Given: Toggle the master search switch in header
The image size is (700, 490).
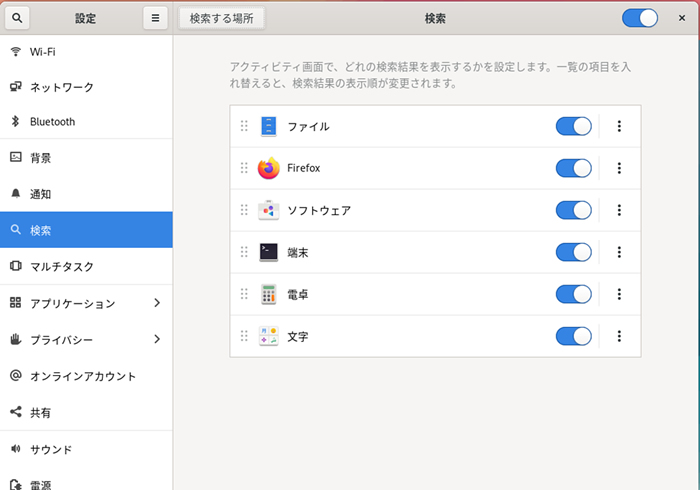Looking at the screenshot, I should click(639, 18).
